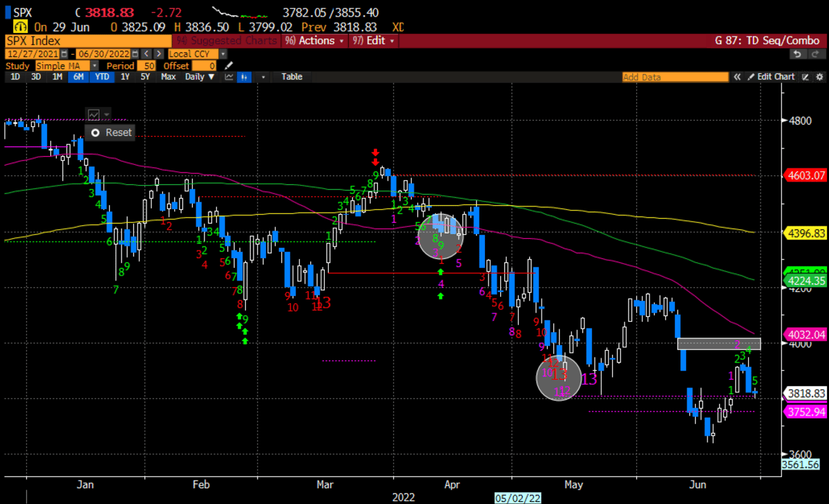829x504 pixels.
Task: Open the annotation edit icon beside Edit Chart
Action: [806, 77]
